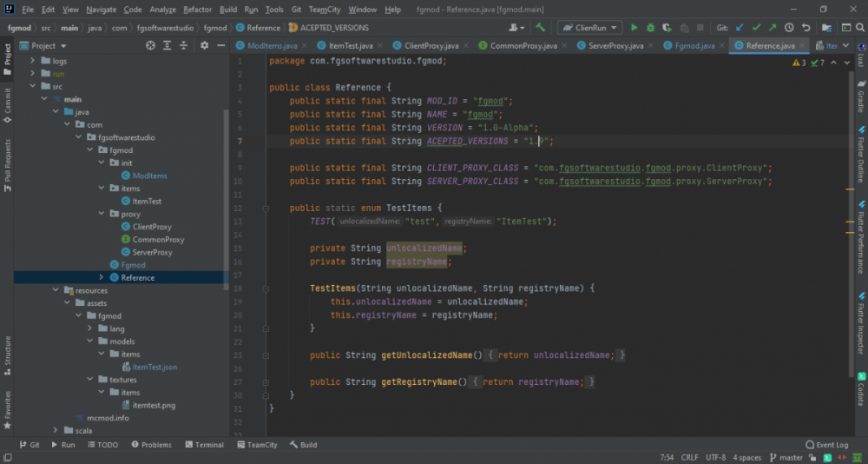Go to next highlighted error arrow
This screenshot has width=868, height=464.
[847, 63]
